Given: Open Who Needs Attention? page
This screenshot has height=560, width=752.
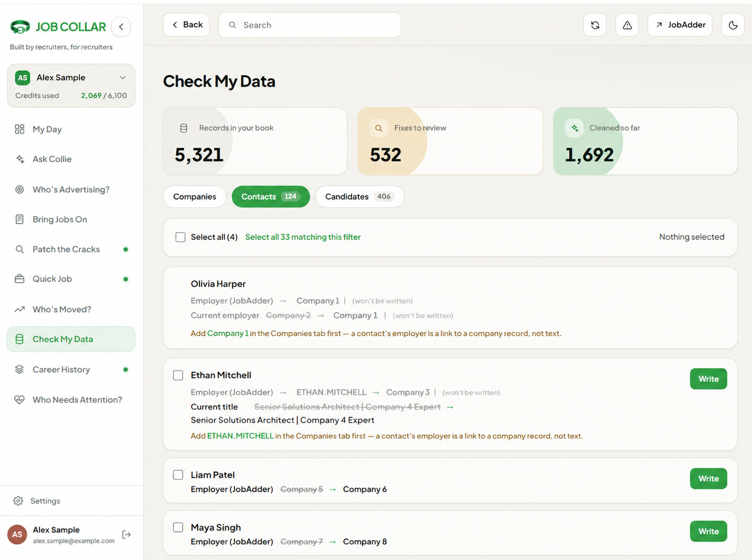Looking at the screenshot, I should (71, 400).
